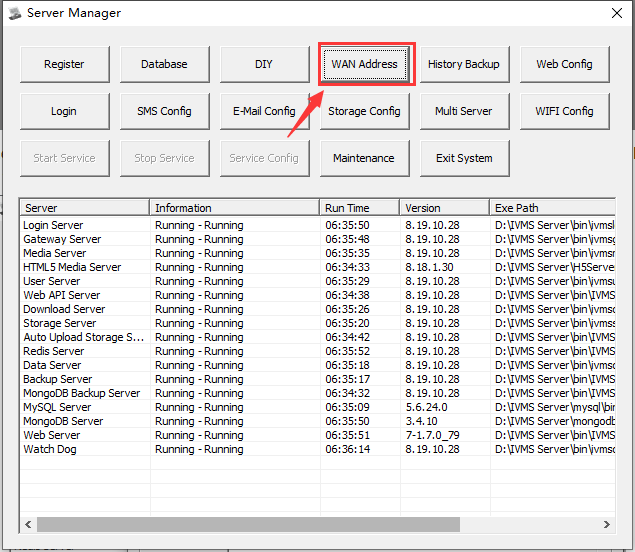Select the Media Server row
Viewport: 635px width, 552px height.
[318, 253]
